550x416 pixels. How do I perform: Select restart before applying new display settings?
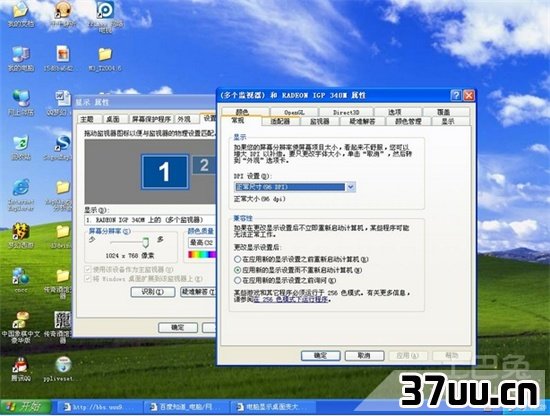point(237,259)
